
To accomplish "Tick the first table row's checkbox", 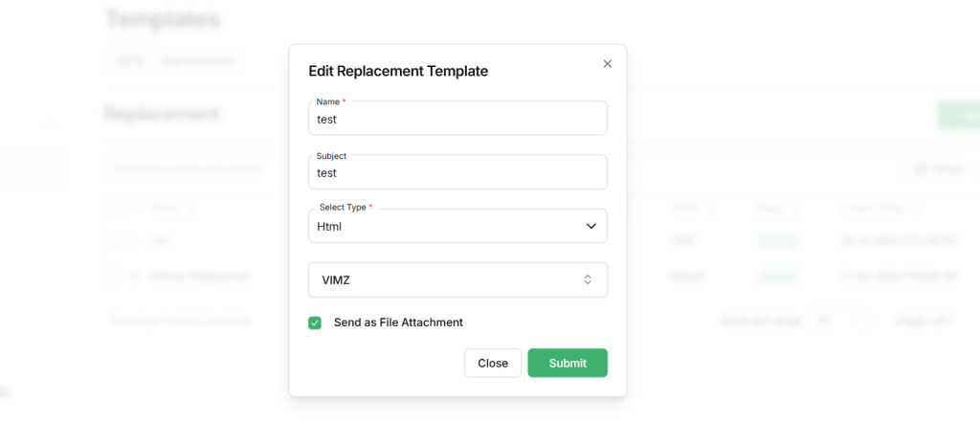I will point(116,241).
